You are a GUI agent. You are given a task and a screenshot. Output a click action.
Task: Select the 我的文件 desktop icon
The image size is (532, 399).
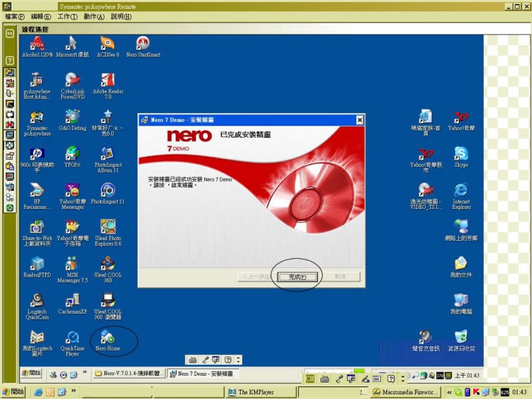(x=461, y=267)
